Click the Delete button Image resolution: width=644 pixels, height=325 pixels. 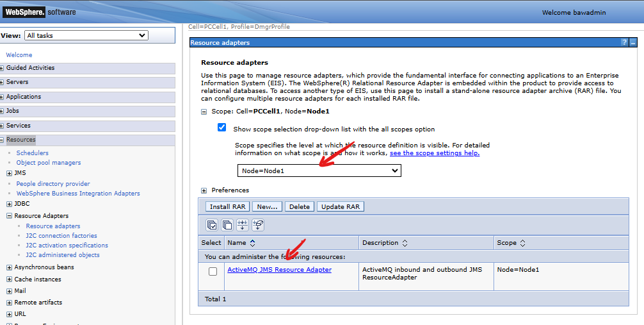tap(300, 206)
